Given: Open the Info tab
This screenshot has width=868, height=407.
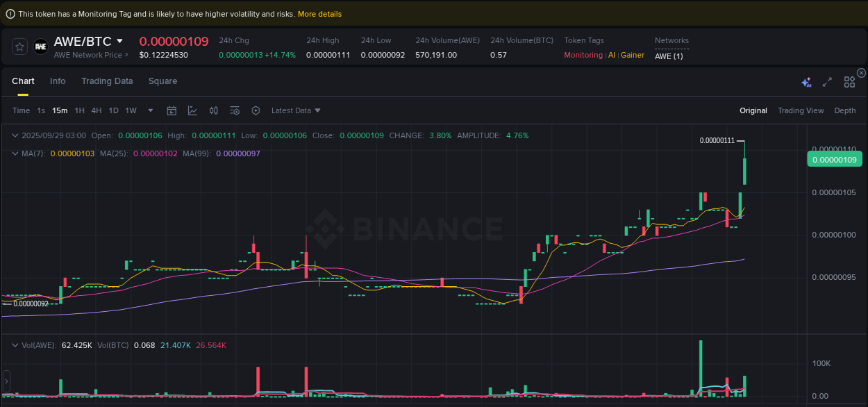Looking at the screenshot, I should point(58,81).
